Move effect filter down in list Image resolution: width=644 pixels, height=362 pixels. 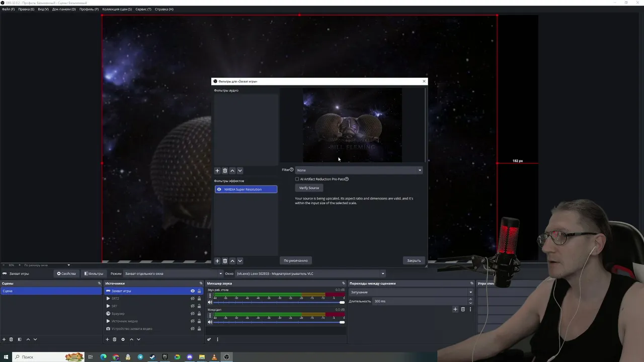240,260
